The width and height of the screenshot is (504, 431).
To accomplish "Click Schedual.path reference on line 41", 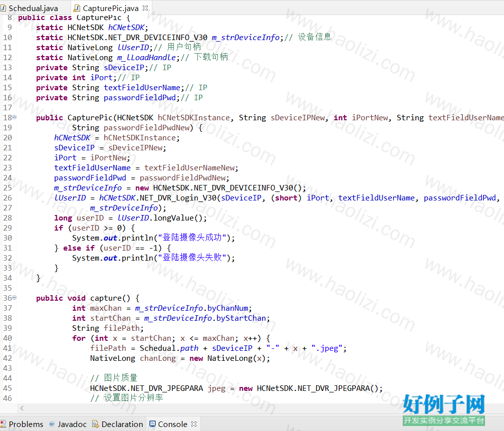I will click(169, 348).
